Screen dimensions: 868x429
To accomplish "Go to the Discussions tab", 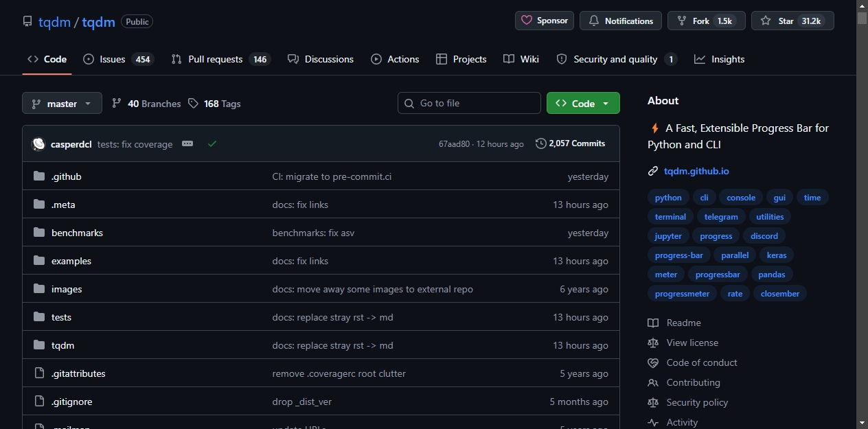I will point(321,59).
